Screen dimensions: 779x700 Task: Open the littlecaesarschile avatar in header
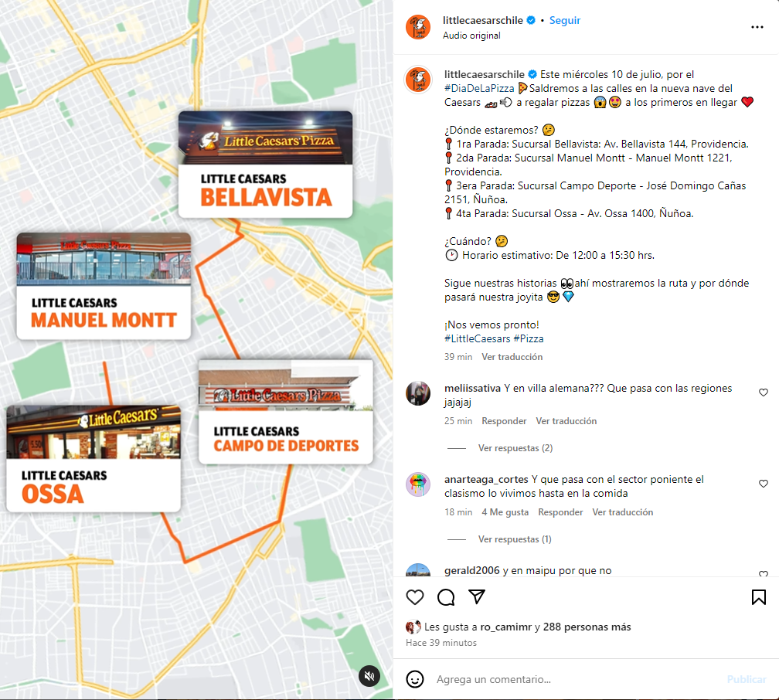coord(418,27)
